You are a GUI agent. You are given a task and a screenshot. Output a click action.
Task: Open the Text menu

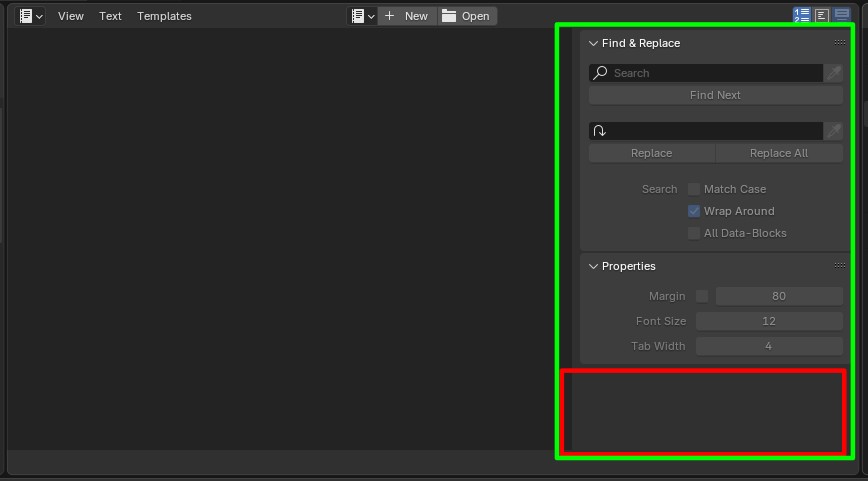[x=110, y=16]
